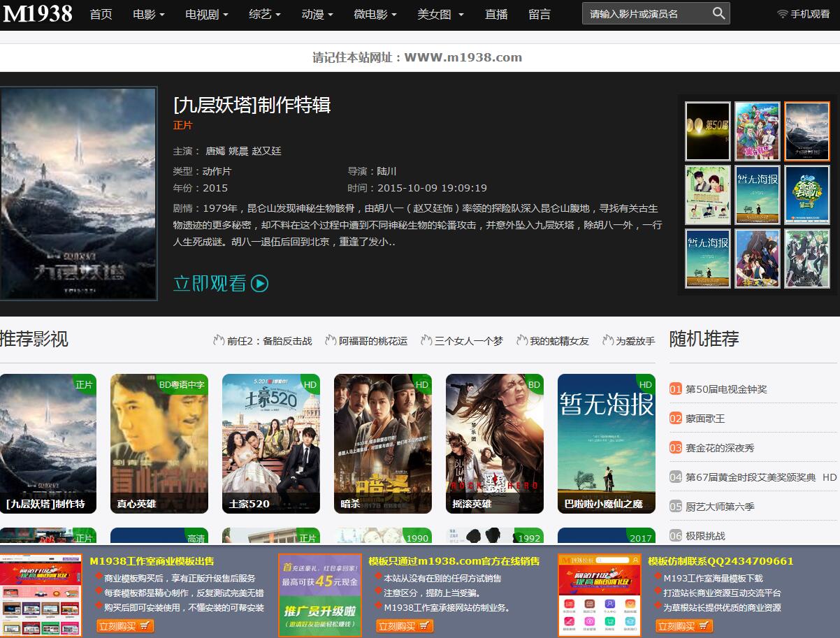
Task: Click 立刻购买 under M1938工作室商业模板出售
Action: click(125, 626)
